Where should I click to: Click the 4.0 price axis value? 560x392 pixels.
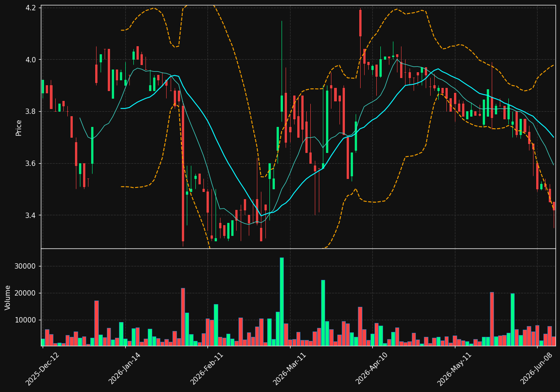[x=31, y=60]
